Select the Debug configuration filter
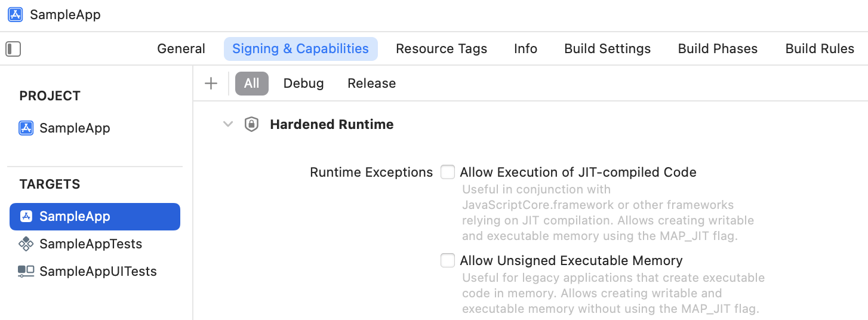 click(304, 84)
